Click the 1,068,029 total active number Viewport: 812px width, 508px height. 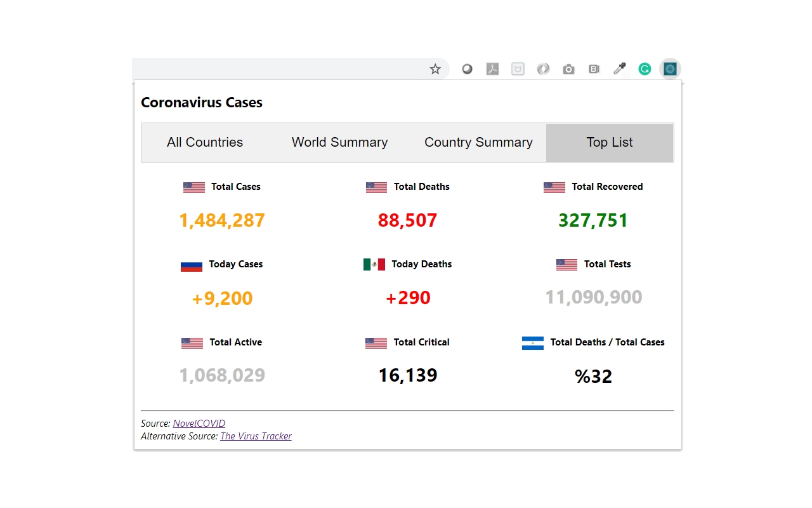tap(222, 375)
